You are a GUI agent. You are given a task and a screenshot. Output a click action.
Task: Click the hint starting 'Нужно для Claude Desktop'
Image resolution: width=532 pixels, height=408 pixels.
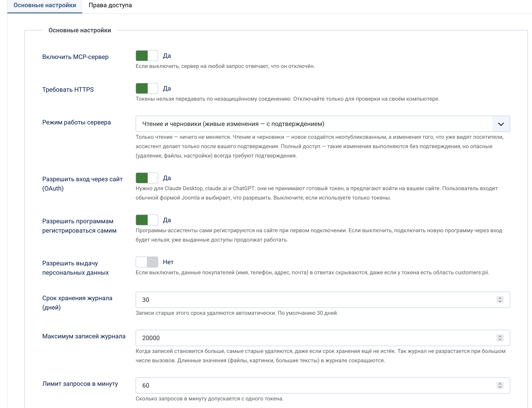(x=317, y=193)
